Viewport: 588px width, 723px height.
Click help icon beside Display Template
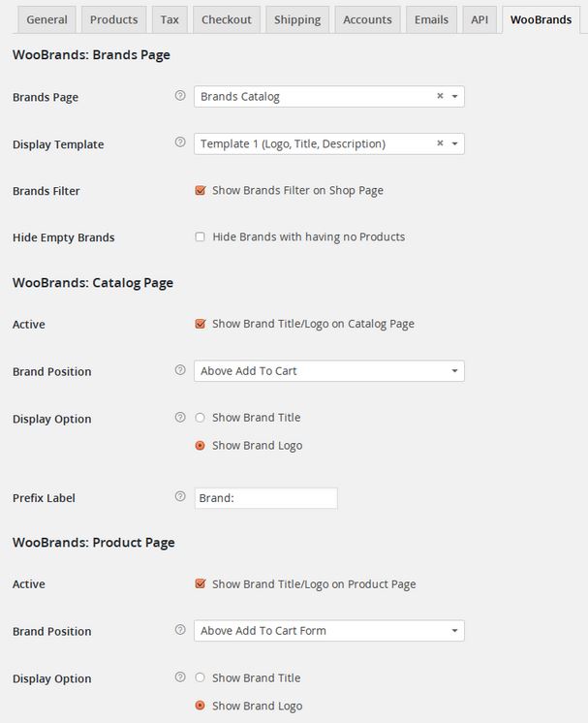point(180,142)
